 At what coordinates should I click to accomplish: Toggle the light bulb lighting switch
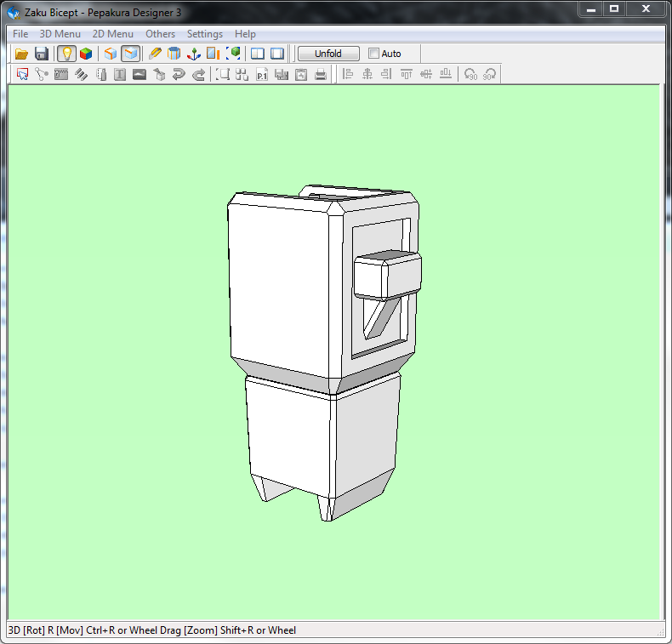tap(66, 54)
